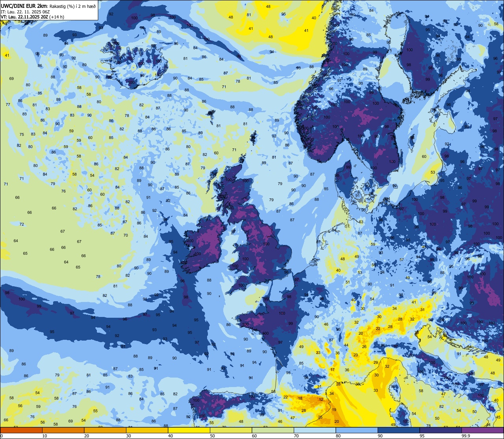Click the map humidity value 12
Viewport: 504px width, 439px height.
pyautogui.click(x=321, y=399)
